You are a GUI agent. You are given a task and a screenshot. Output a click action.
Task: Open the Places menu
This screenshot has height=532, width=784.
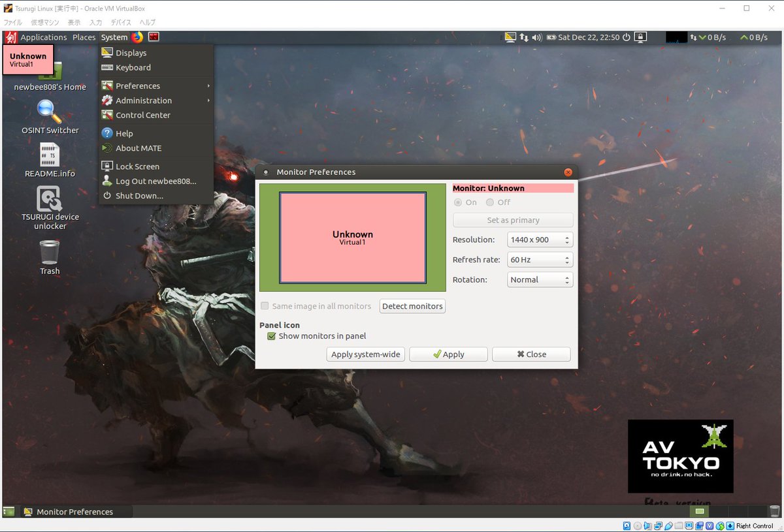coord(84,37)
